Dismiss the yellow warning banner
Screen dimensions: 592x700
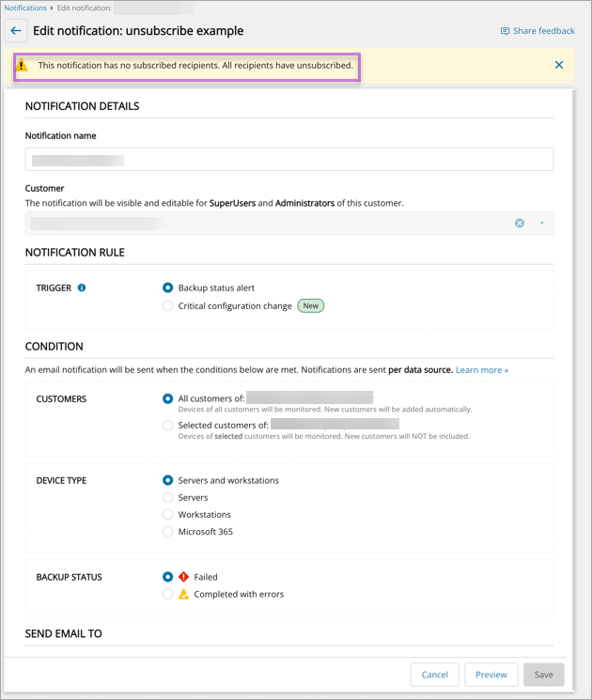(x=559, y=65)
